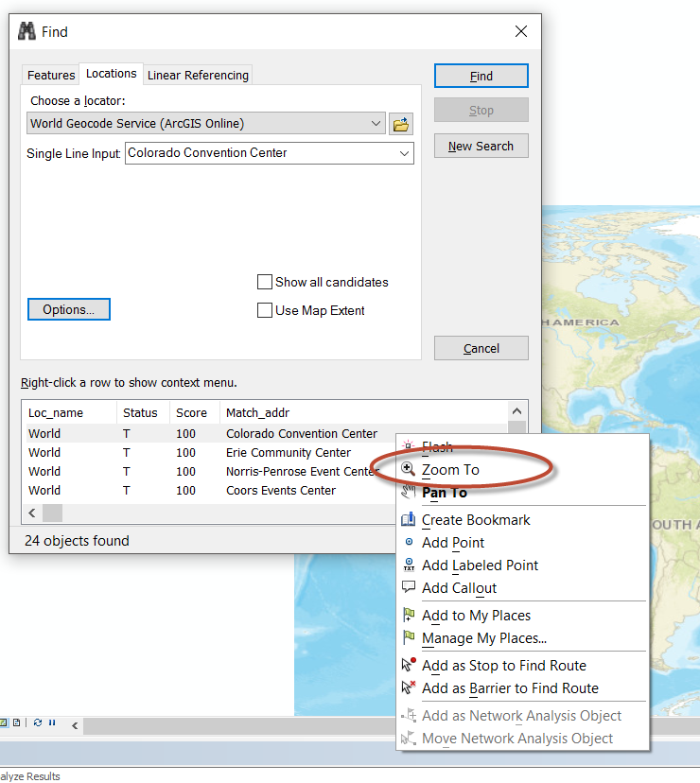Viewport: 700px width, 783px height.
Task: Click the refresh icon in map status bar
Action: 38,722
